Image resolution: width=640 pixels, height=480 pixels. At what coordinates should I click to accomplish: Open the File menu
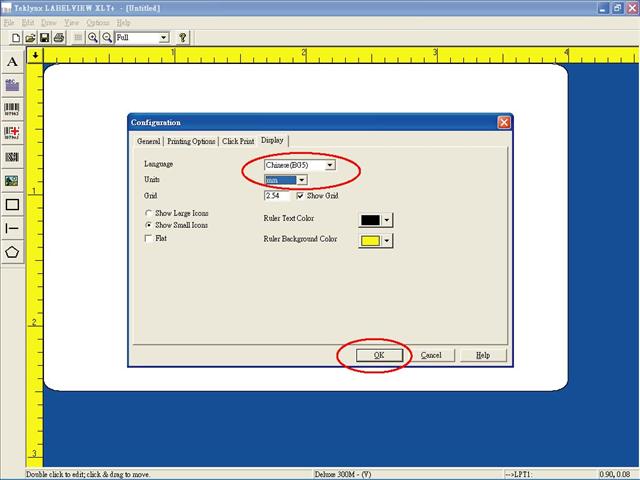click(9, 22)
